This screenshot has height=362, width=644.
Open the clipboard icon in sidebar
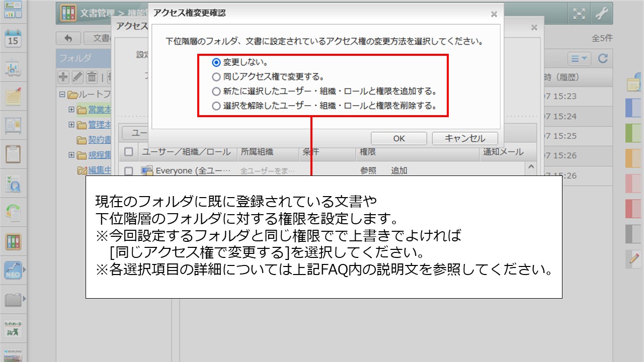point(13,155)
